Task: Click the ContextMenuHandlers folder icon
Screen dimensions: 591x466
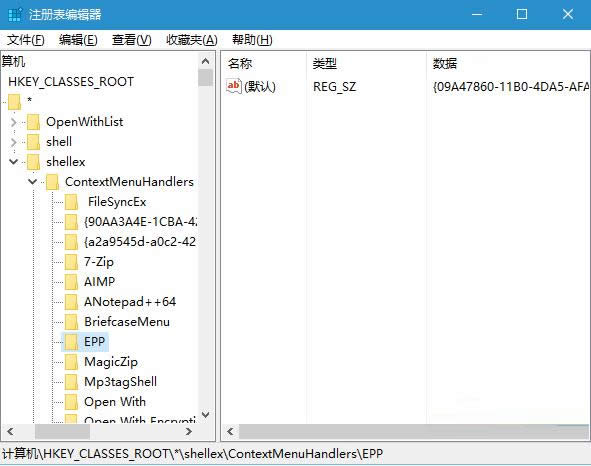Action: pos(52,182)
